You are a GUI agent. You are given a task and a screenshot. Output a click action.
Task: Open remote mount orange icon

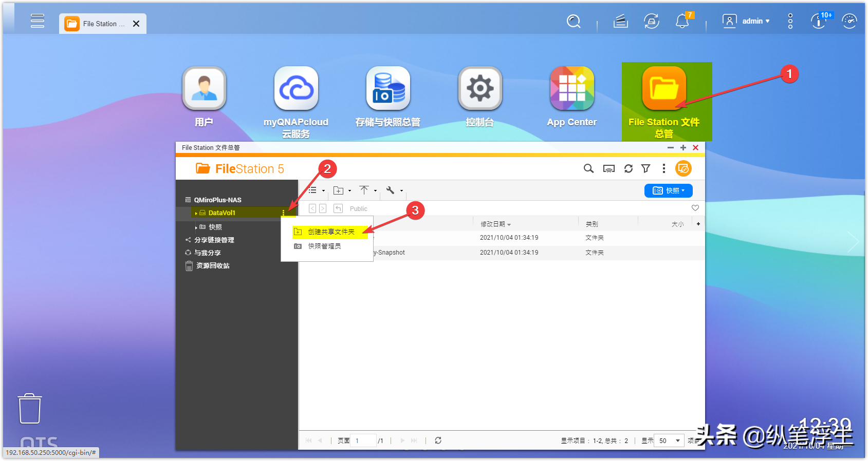tap(683, 168)
